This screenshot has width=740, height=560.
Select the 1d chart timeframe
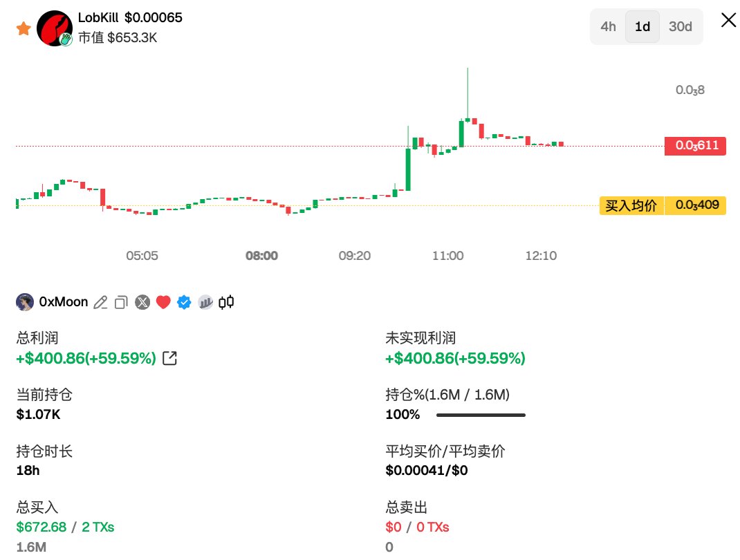point(642,26)
